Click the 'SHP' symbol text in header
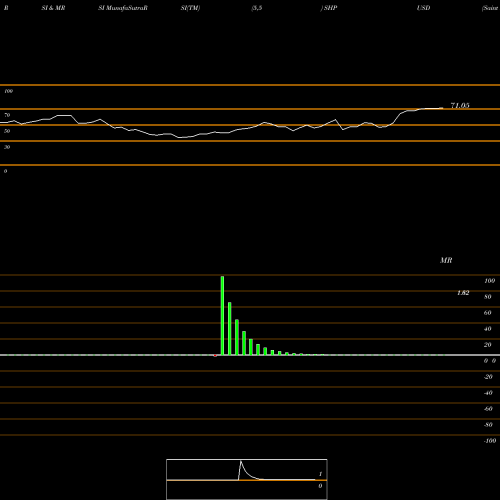The height and width of the screenshot is (500, 500). pyautogui.click(x=330, y=8)
